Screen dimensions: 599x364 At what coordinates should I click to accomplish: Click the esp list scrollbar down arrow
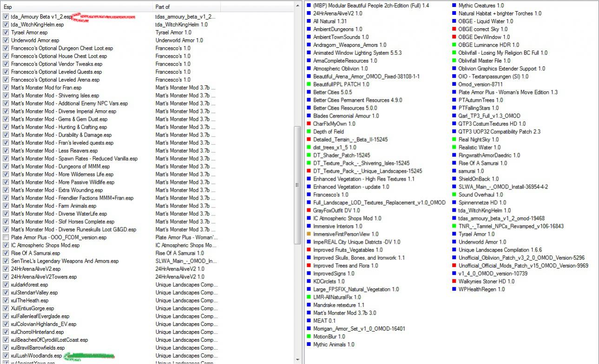click(297, 360)
